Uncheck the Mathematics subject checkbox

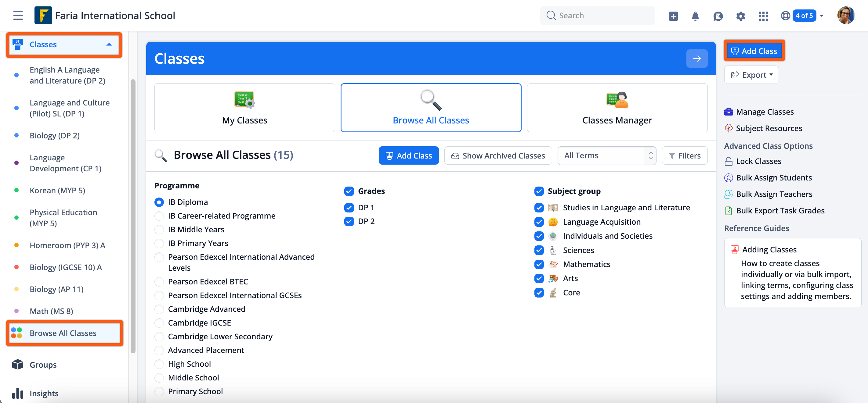539,264
